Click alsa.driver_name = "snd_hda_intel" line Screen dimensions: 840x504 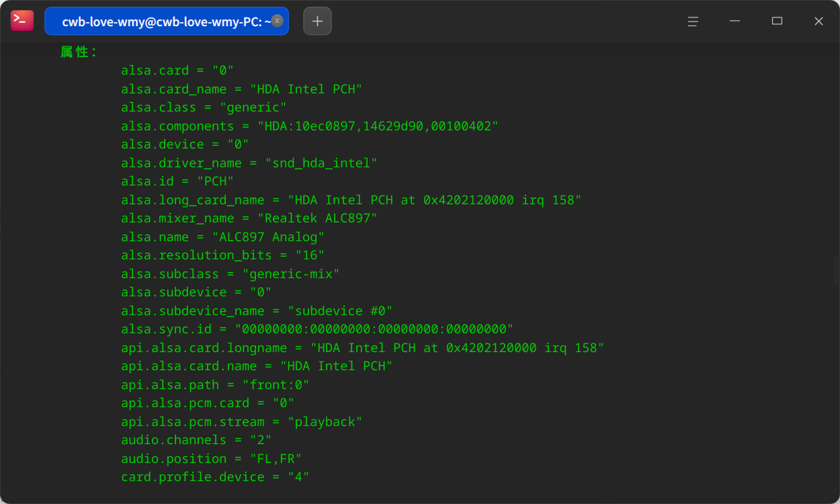point(249,163)
